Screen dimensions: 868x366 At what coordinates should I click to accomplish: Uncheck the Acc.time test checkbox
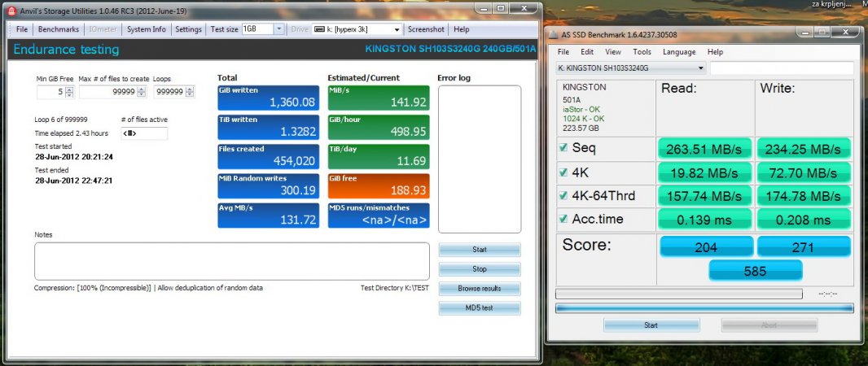click(x=563, y=219)
